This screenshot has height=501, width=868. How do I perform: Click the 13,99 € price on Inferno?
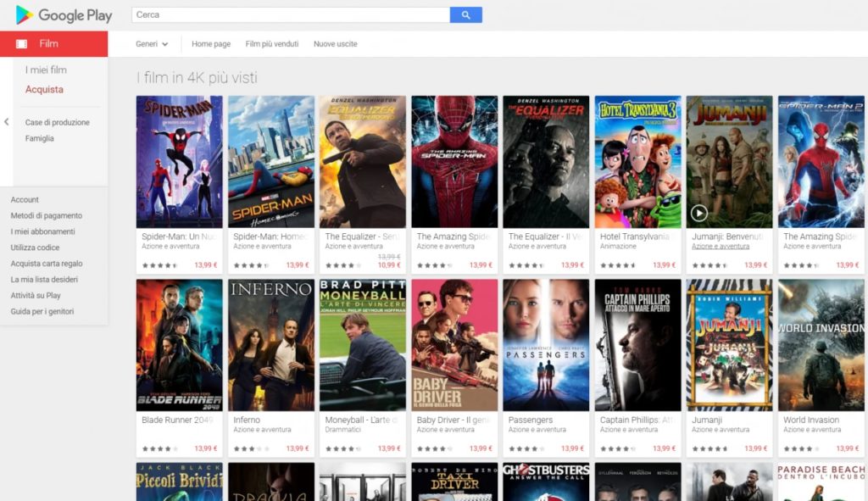[x=298, y=448]
